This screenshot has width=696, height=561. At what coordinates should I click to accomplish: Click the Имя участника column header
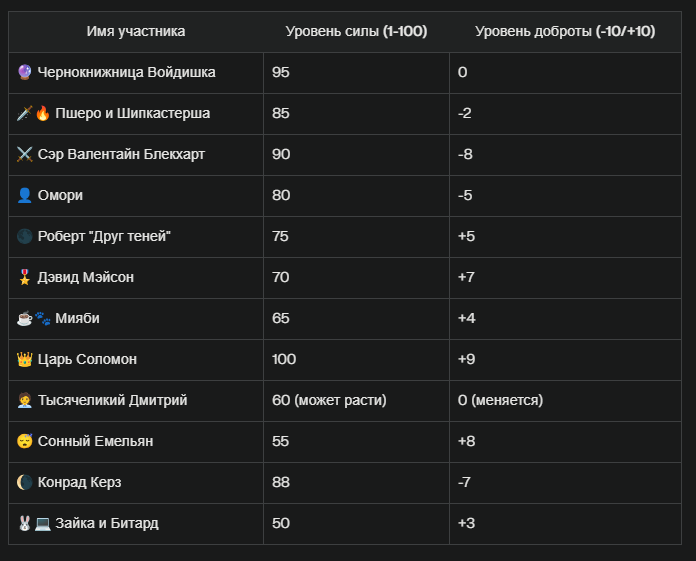(136, 32)
